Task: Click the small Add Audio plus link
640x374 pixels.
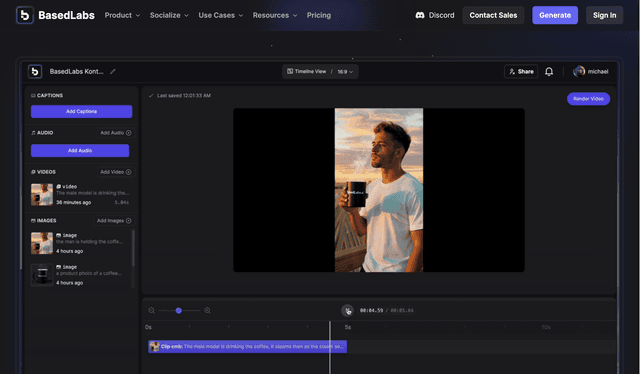Action: coord(116,133)
